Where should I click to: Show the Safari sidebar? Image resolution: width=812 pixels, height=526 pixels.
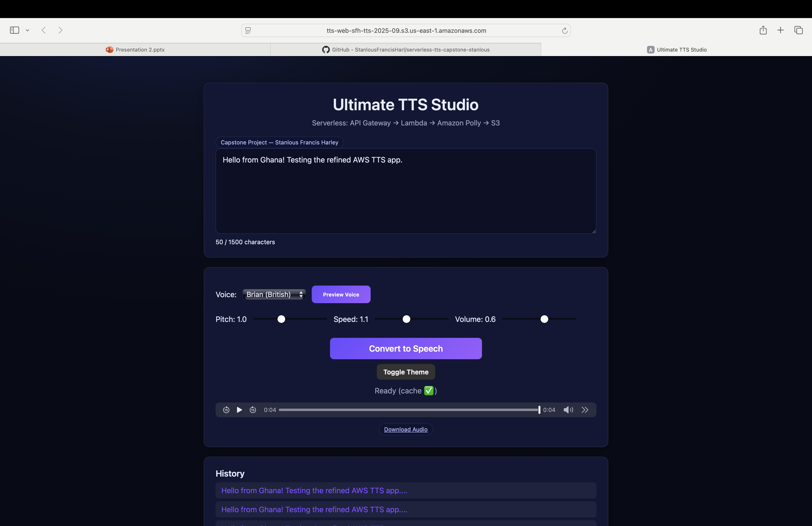14,30
